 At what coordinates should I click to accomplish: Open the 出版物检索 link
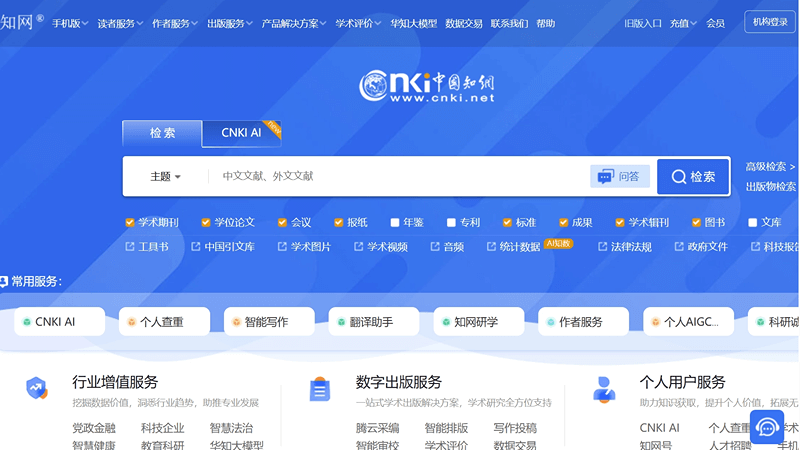pyautogui.click(x=771, y=187)
